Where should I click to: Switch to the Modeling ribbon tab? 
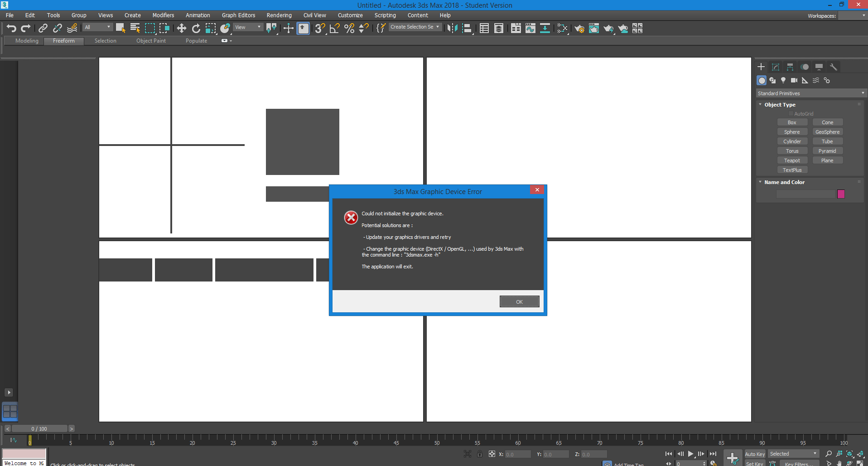coord(27,41)
